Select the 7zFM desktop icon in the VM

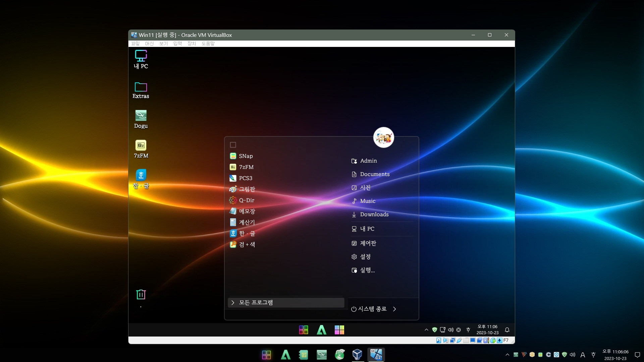[x=141, y=149]
